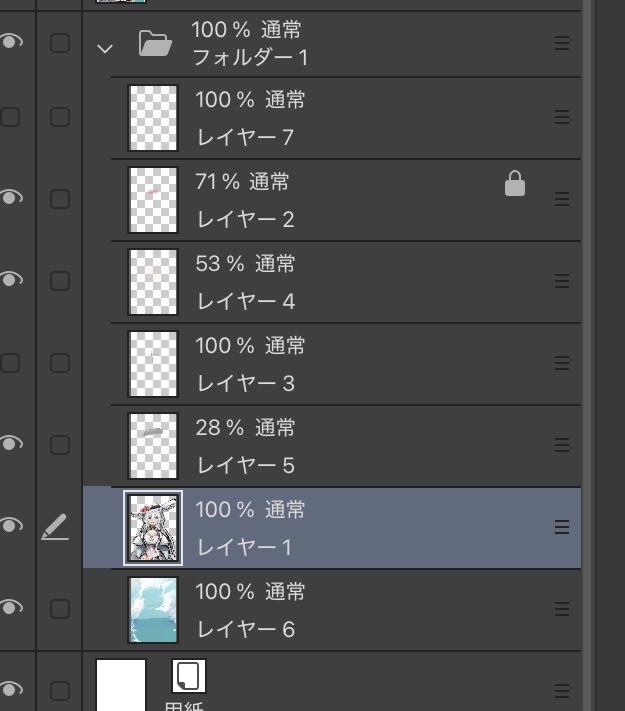This screenshot has width=625, height=711.
Task: Click the レイヤー 6 name text
Action: click(x=246, y=629)
